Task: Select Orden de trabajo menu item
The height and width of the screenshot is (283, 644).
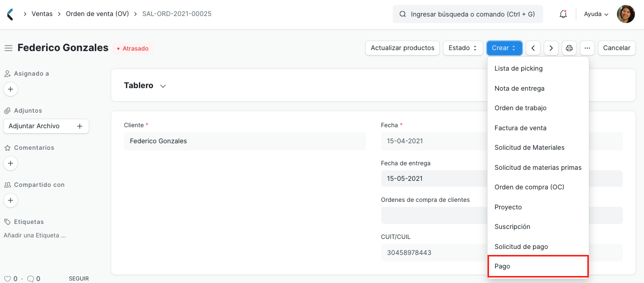Action: [x=538, y=108]
